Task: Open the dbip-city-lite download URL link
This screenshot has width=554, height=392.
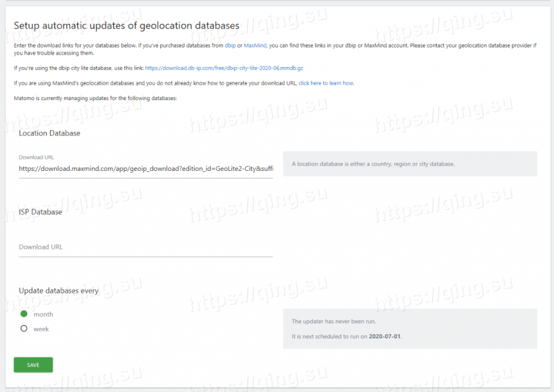Action: coord(228,68)
